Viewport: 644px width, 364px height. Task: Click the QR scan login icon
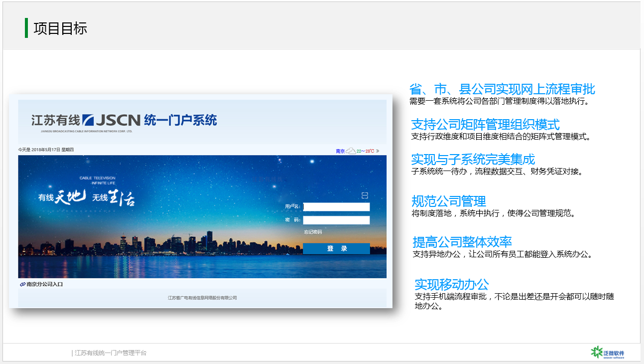point(365,195)
